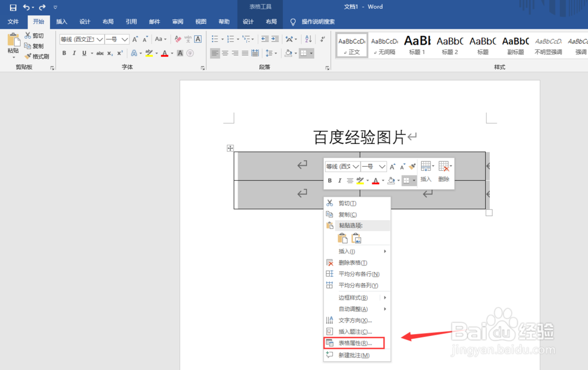This screenshot has height=370, width=588.
Task: Select the Format Painter tool
Action: coord(28,56)
